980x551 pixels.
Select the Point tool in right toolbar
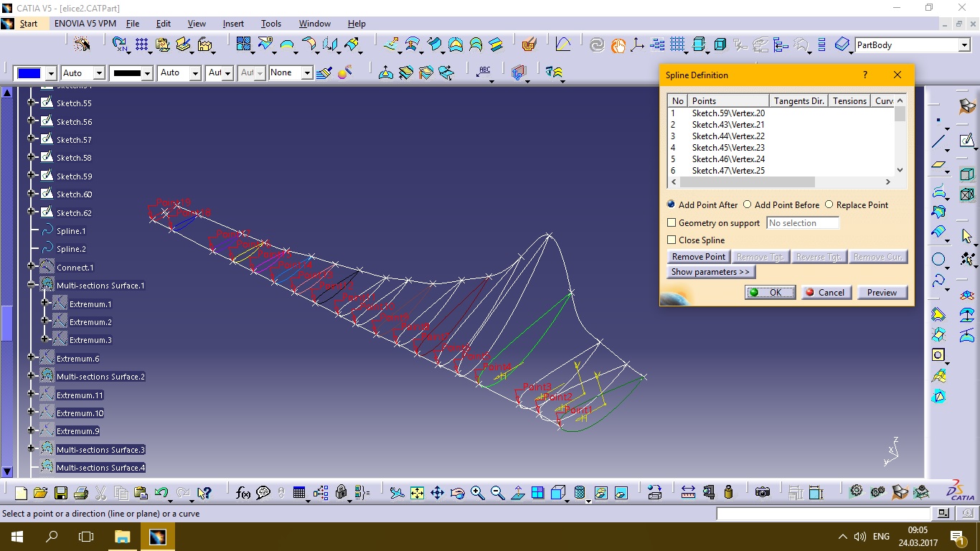(x=938, y=120)
